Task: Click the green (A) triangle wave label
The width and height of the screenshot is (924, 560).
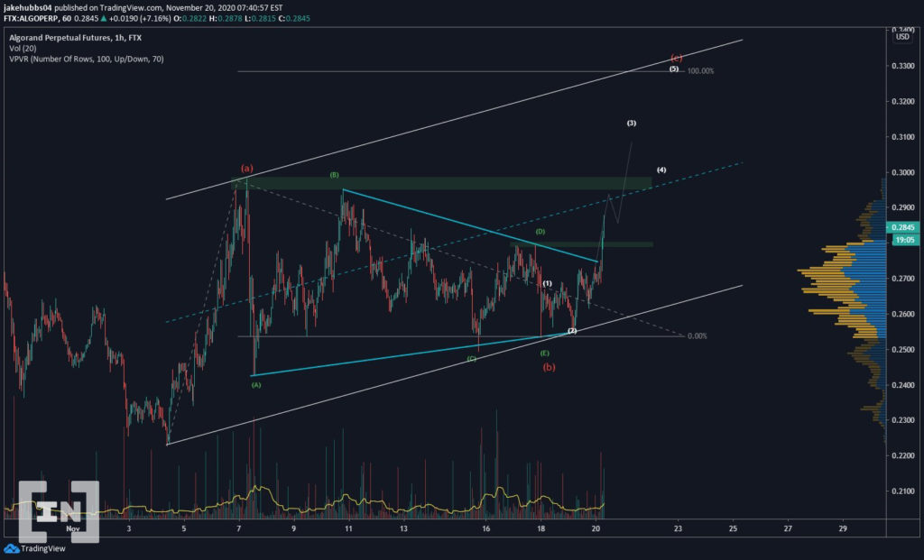Action: 255,384
